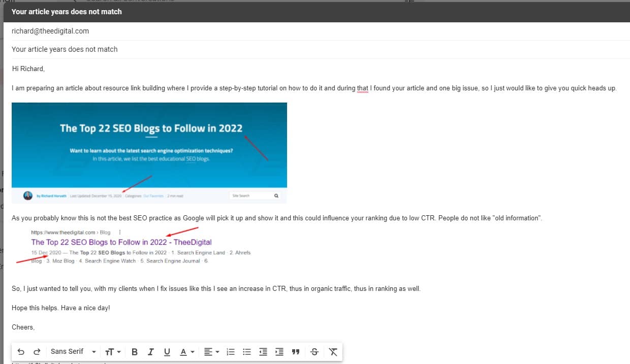Redo the last edit in compose toolbar
Viewport: 630px width, 364px height.
click(37, 351)
